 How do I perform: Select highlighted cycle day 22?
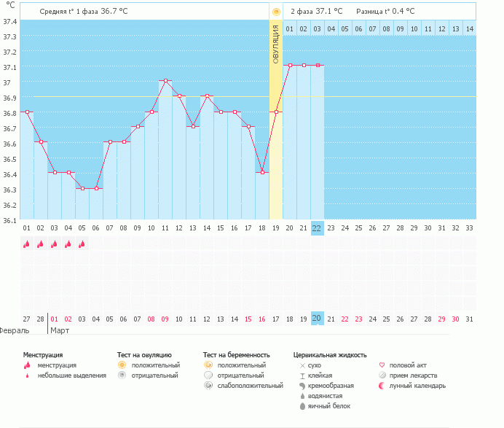[317, 227]
